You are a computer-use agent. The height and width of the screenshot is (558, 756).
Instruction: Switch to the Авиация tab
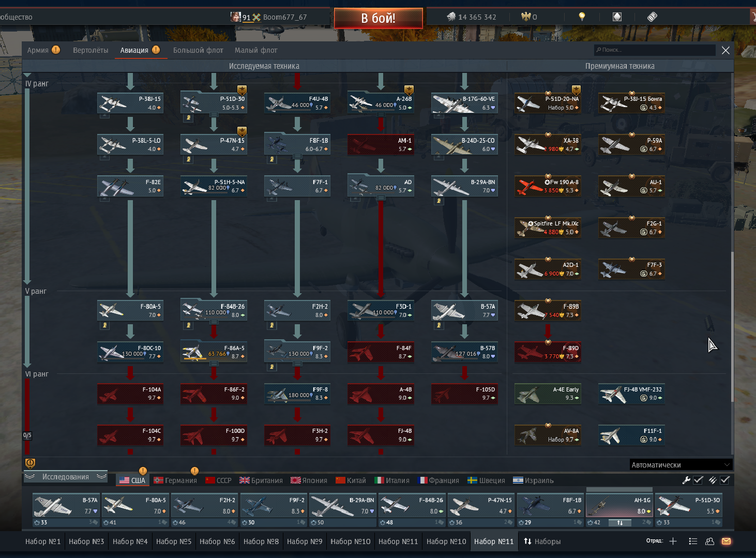tap(134, 50)
